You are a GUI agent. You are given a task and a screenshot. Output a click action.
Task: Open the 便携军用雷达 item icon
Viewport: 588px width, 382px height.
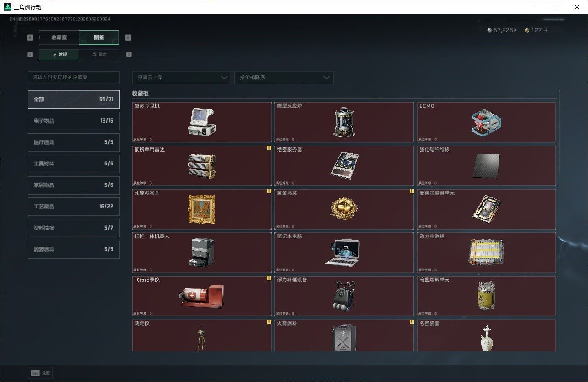point(202,166)
